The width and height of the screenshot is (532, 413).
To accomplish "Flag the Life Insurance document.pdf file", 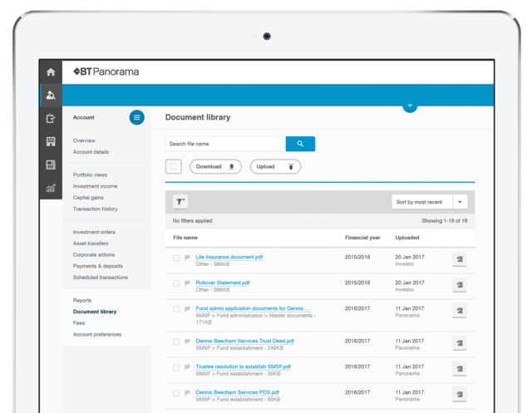I will coord(187,258).
